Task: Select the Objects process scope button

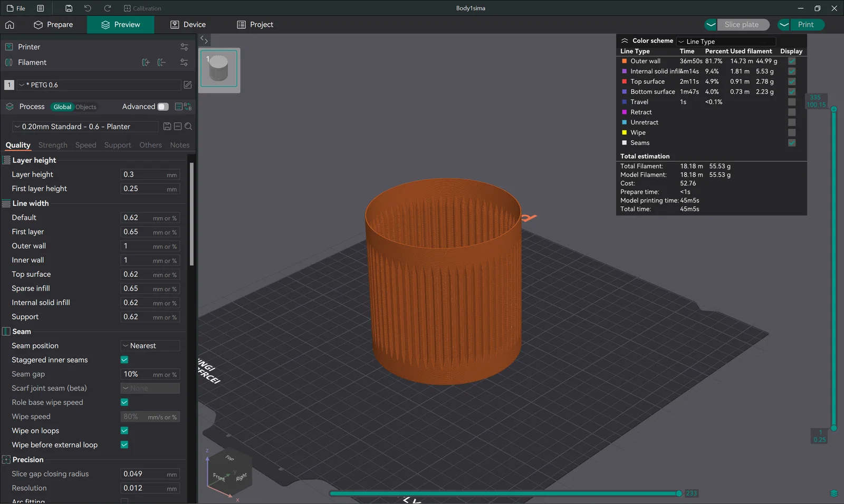Action: point(86,107)
